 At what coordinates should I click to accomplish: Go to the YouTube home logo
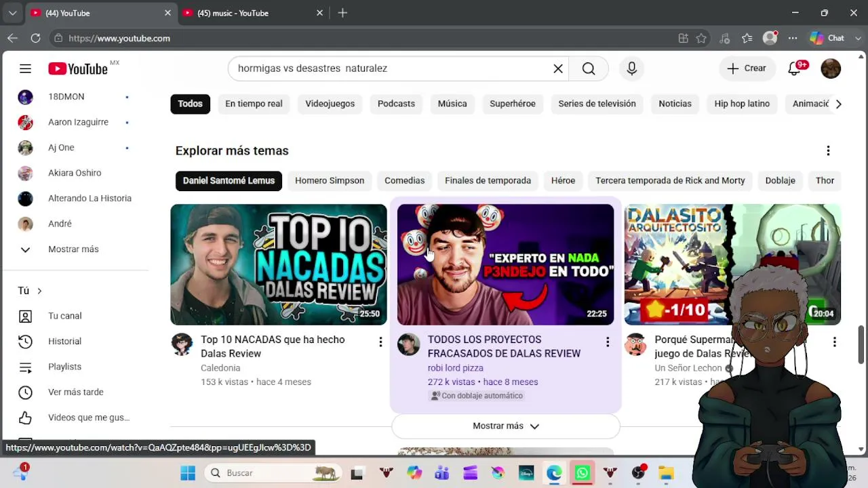coord(78,68)
